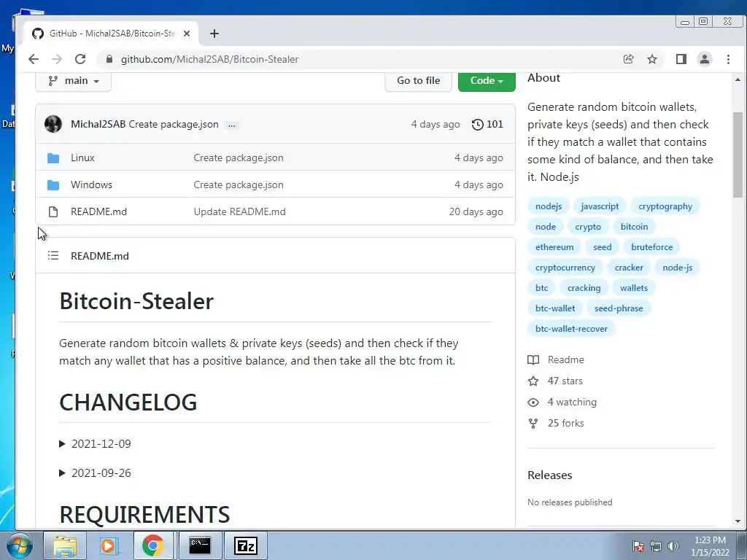
Task: Click the Linux folder icon
Action: (x=53, y=158)
